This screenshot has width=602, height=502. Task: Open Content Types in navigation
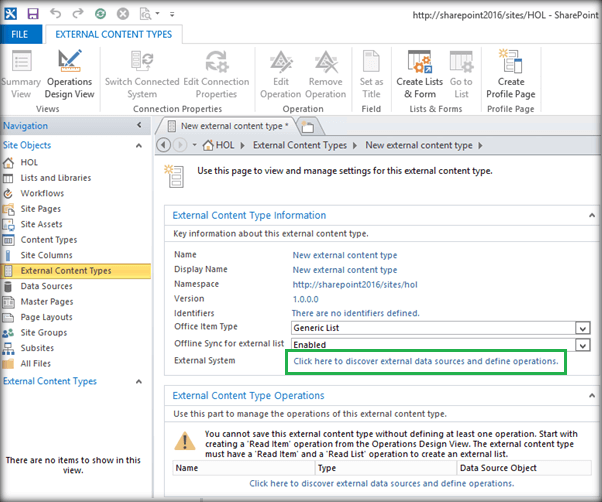coord(49,240)
